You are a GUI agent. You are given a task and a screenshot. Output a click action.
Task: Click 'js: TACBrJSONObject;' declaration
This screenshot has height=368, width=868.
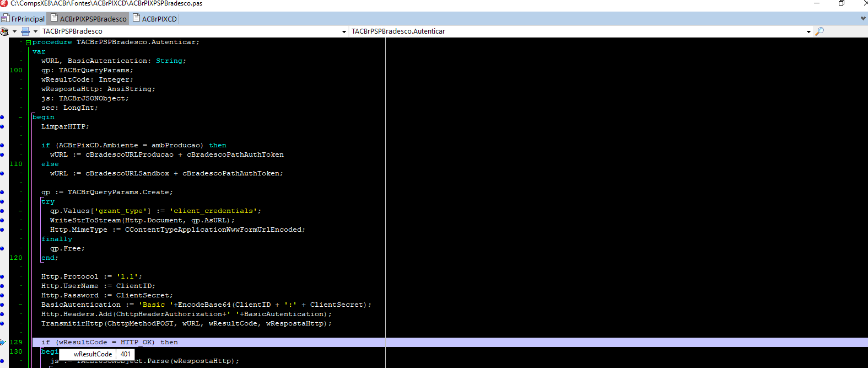pos(85,98)
